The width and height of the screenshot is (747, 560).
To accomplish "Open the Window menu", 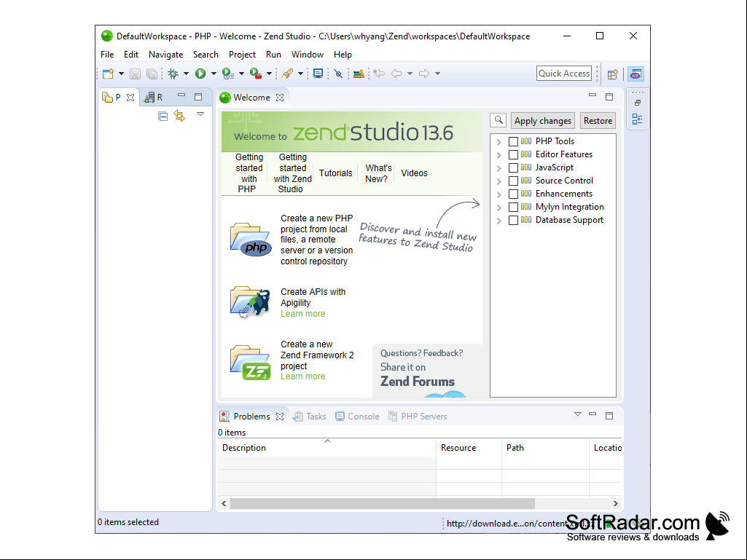I will point(308,55).
